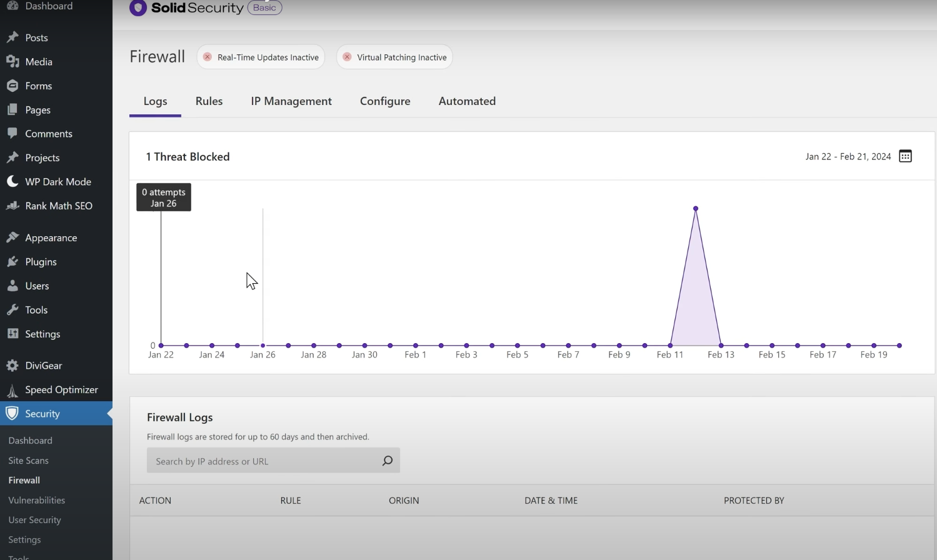The width and height of the screenshot is (937, 560).
Task: Click the Posts pushpin icon in sidebar
Action: tap(13, 37)
